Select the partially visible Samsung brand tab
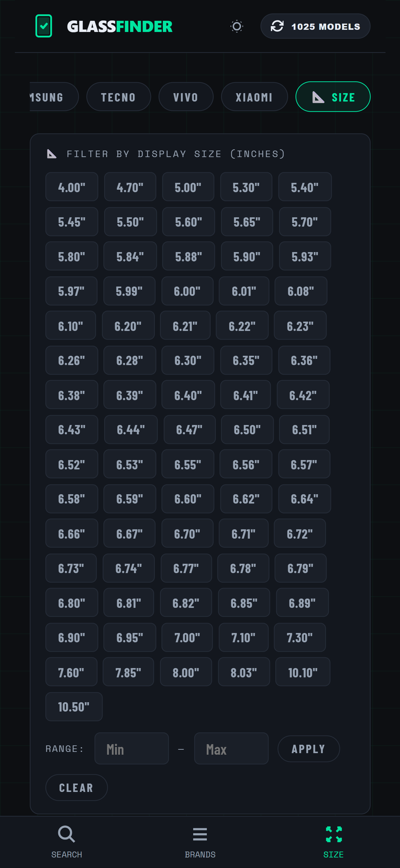 [x=51, y=97]
